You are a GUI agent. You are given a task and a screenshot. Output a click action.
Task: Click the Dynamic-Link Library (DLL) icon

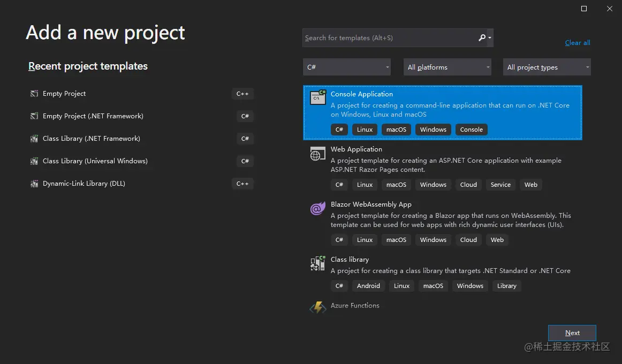click(x=34, y=184)
